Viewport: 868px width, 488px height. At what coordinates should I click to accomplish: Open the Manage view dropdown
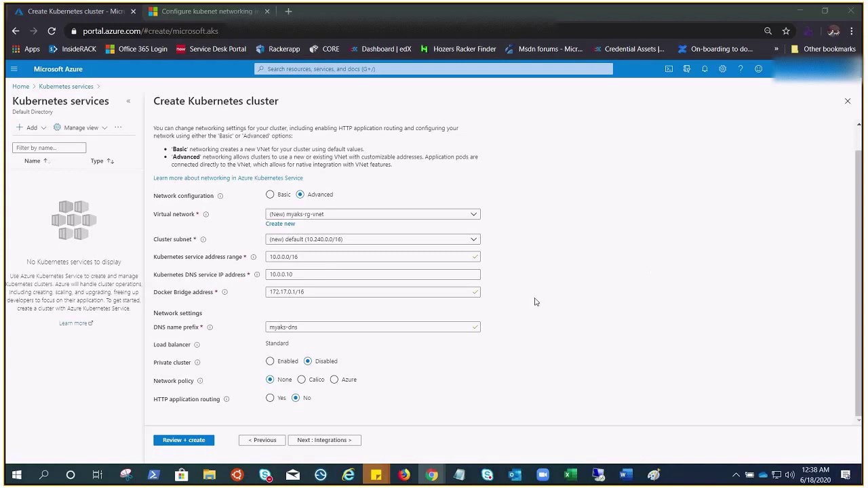point(81,127)
